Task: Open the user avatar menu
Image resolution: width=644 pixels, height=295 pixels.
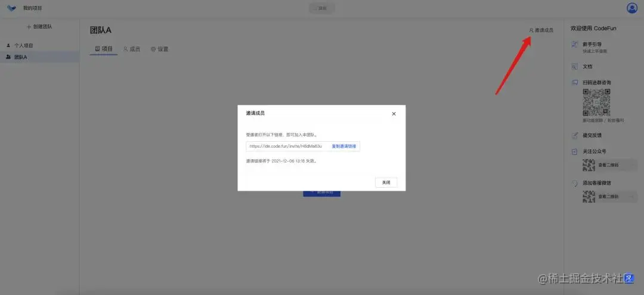Action: pyautogui.click(x=631, y=8)
